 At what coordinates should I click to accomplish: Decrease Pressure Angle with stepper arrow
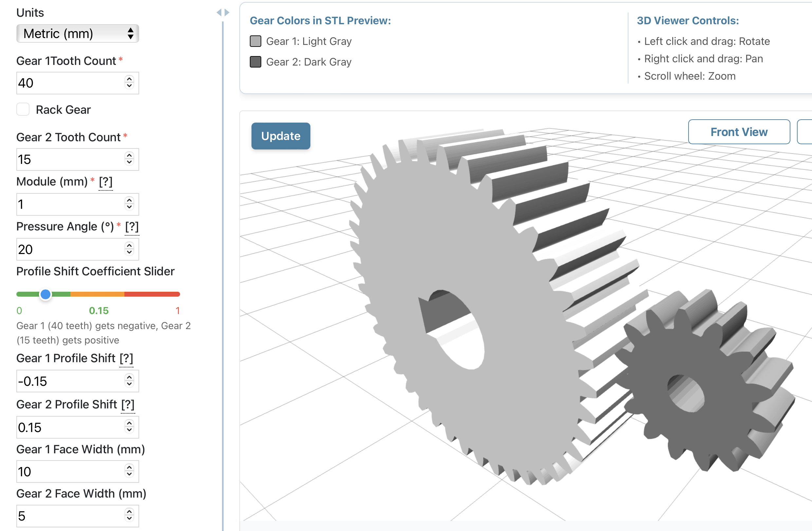tap(129, 253)
